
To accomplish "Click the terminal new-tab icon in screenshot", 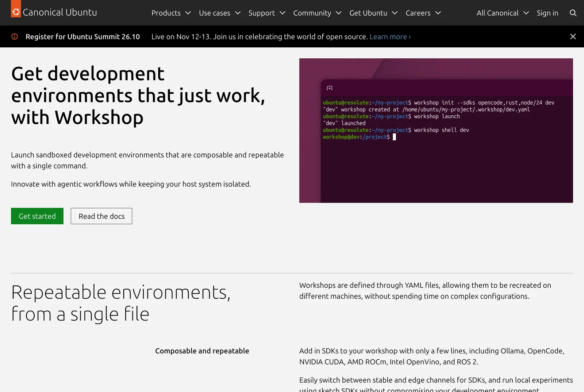I will click(330, 88).
